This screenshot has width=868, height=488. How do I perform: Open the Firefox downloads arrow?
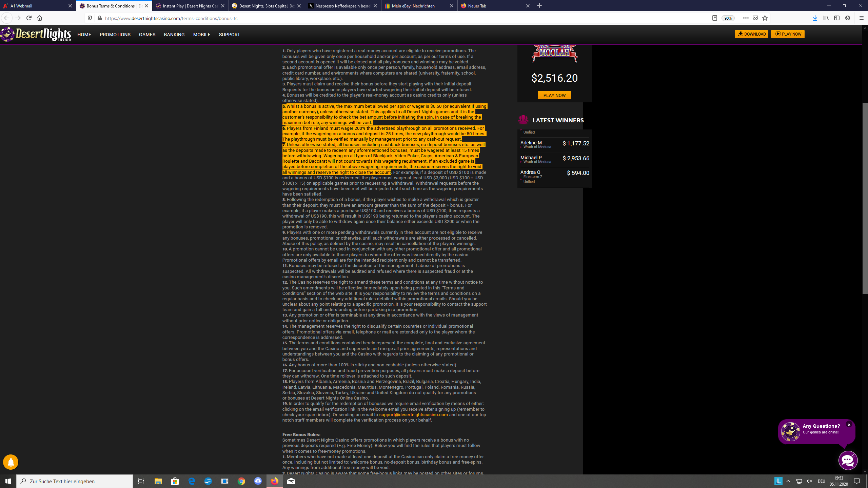click(x=815, y=18)
